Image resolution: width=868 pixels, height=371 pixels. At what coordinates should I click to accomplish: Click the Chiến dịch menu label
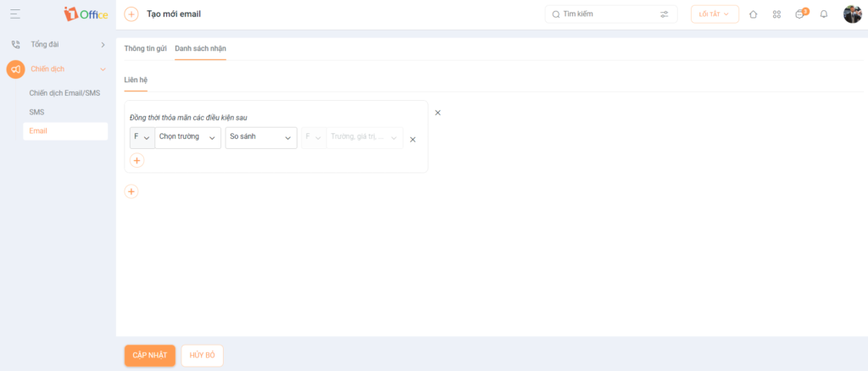coord(47,69)
